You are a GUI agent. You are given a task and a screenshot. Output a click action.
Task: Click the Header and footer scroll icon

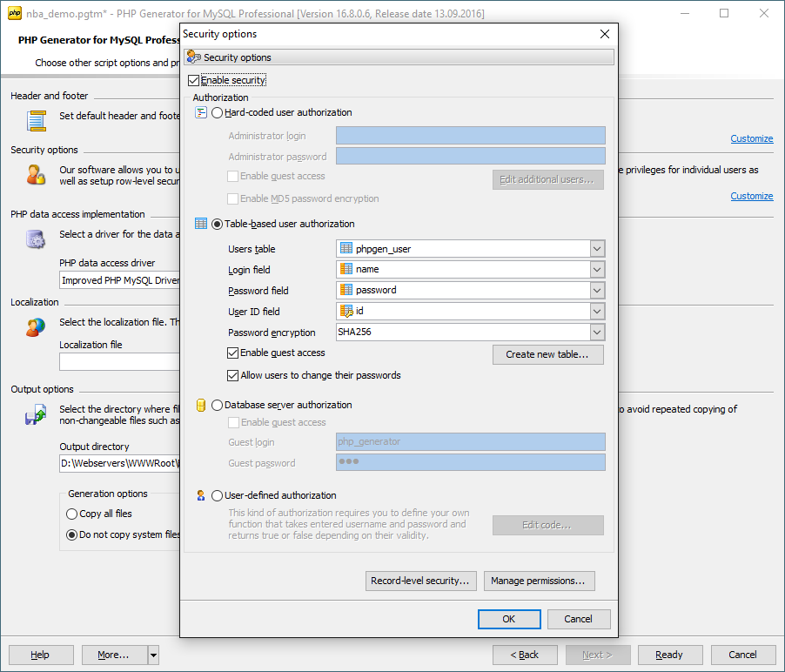(36, 121)
